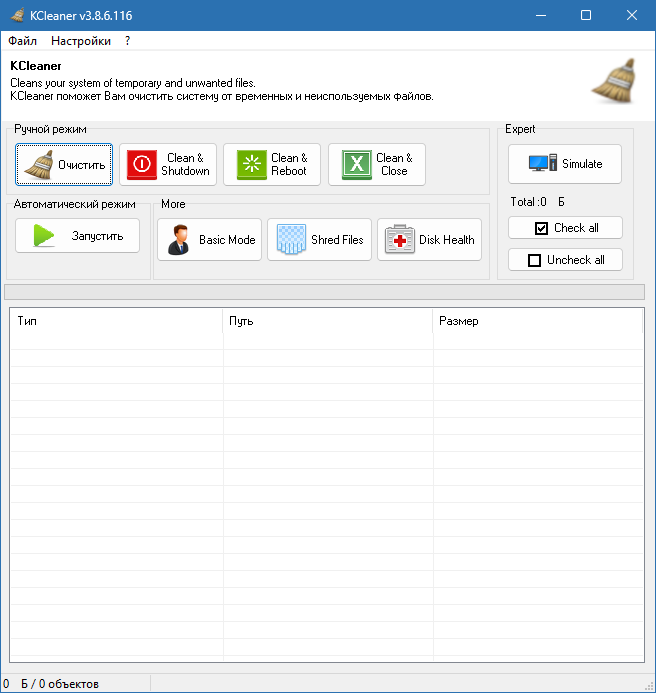This screenshot has height=693, width=656.
Task: Open the Настройки menu
Action: (x=81, y=41)
